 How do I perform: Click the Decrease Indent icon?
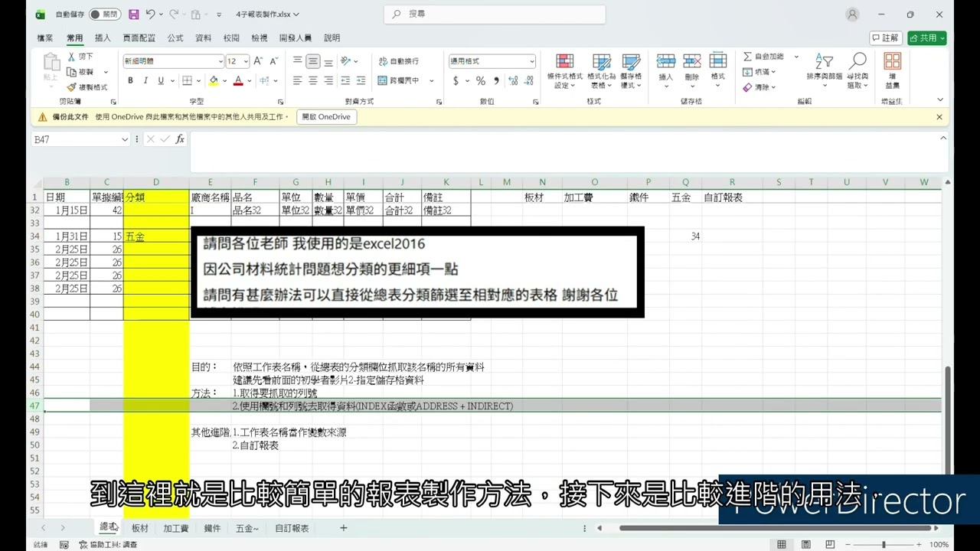click(x=347, y=80)
